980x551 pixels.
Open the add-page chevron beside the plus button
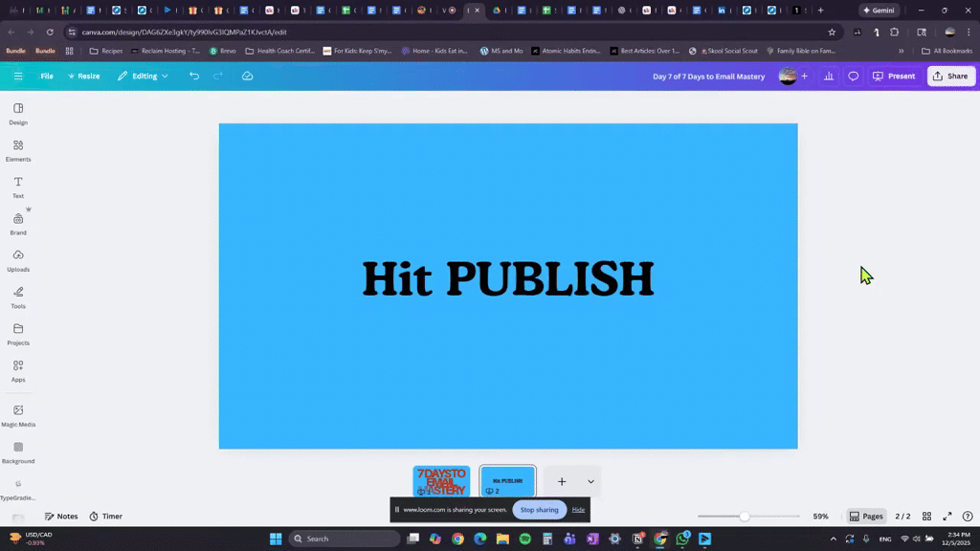[590, 481]
